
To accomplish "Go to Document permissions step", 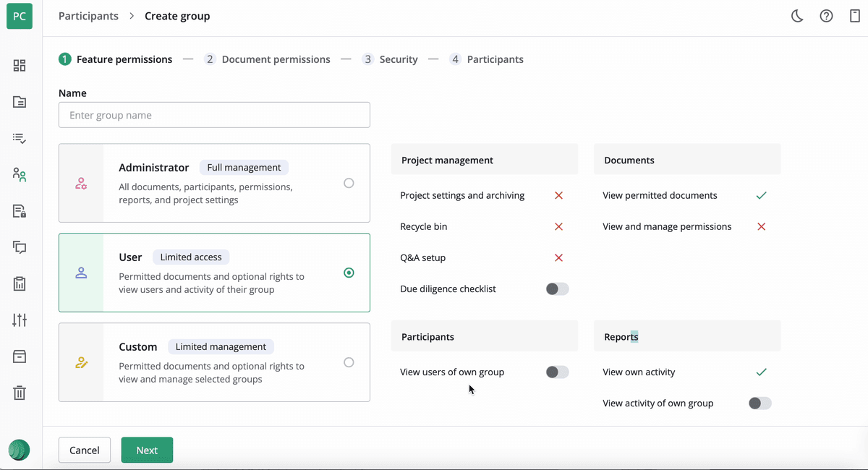I will [267, 59].
